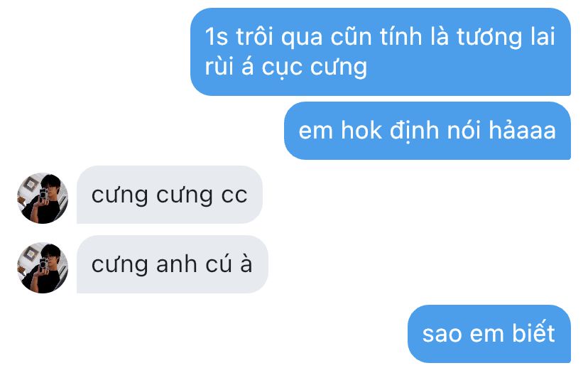Click the "cc" text in gray bubble
The height and width of the screenshot is (368, 588).
click(x=234, y=195)
